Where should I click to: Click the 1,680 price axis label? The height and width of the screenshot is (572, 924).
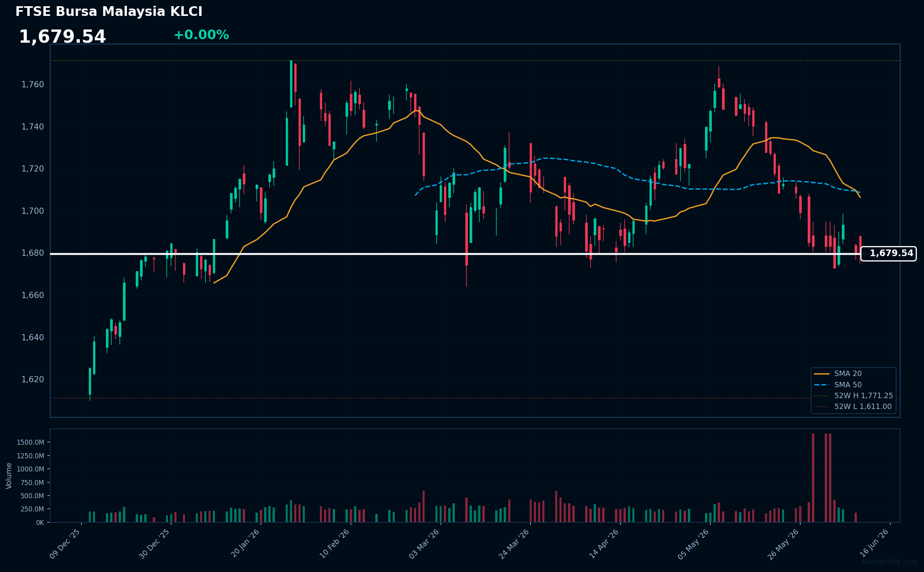coord(33,253)
